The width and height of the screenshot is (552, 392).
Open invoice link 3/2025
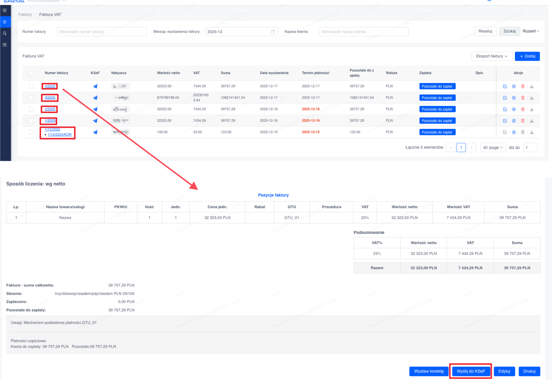[x=50, y=98]
